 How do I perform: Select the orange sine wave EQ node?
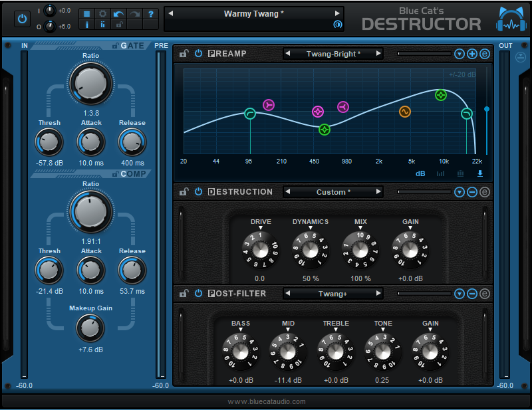405,112
